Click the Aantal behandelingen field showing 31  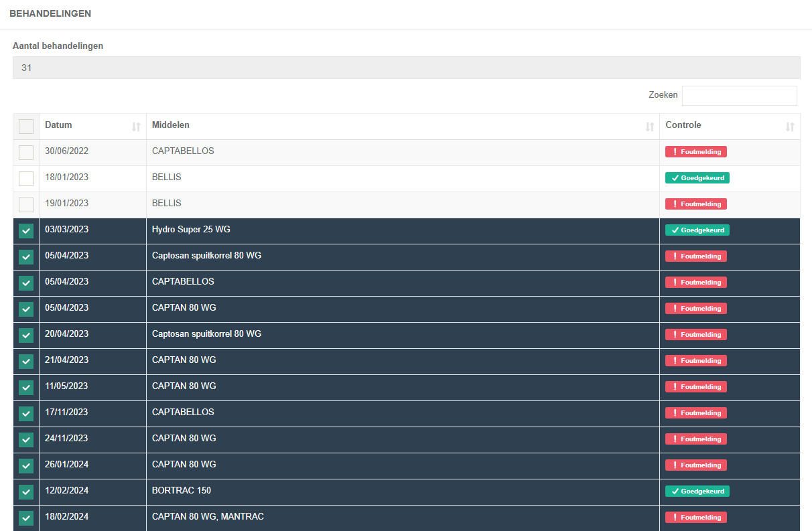pyautogui.click(x=406, y=68)
